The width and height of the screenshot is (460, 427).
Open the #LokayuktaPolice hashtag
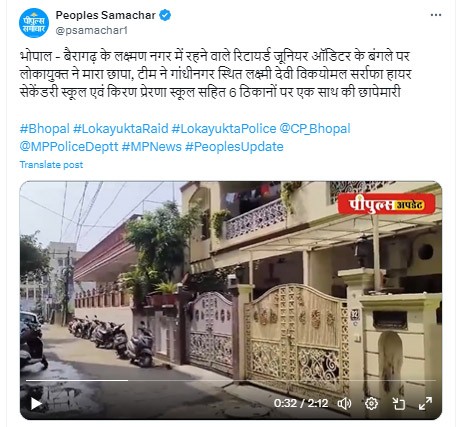point(224,129)
